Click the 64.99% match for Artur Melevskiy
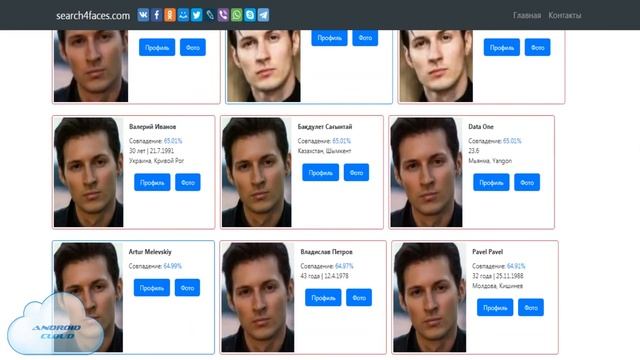The image size is (640, 360). [x=172, y=266]
